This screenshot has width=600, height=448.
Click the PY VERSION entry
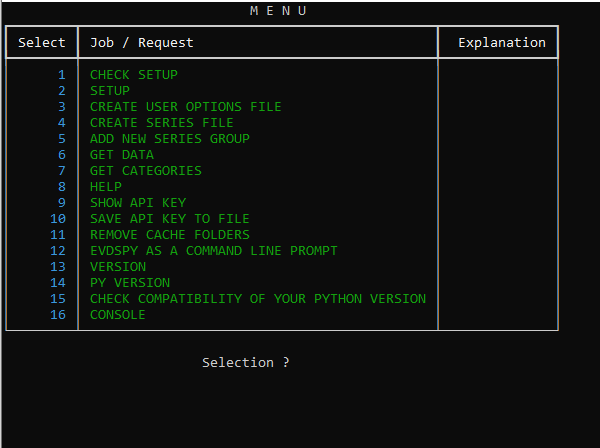(130, 283)
